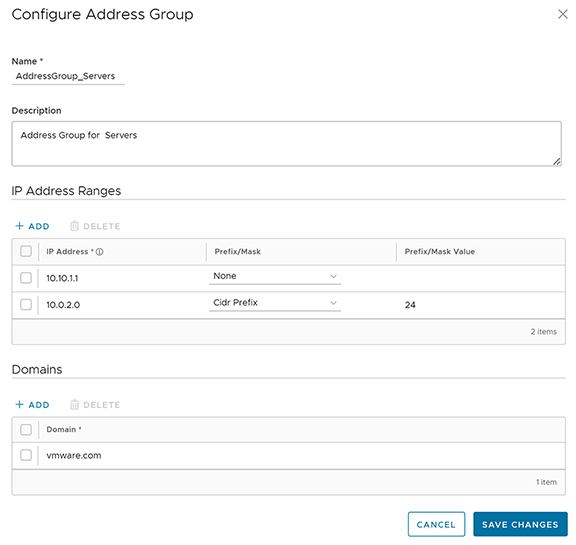
Task: Click the trash icon under Domains
Action: pos(74,404)
